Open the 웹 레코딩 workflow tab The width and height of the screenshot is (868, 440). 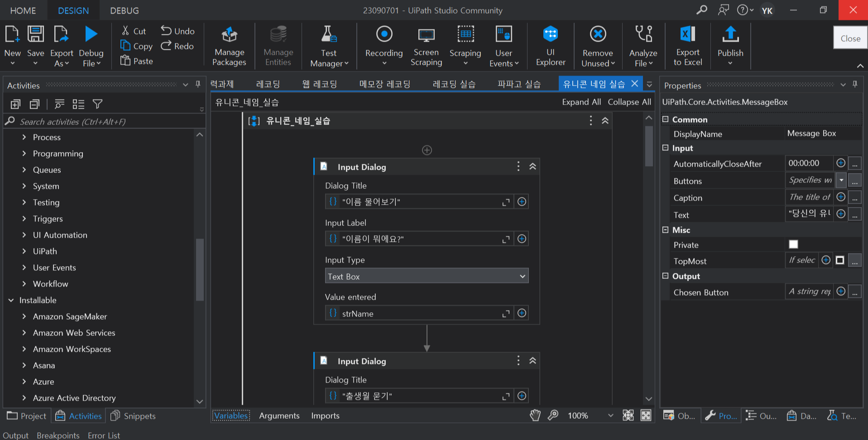(320, 84)
